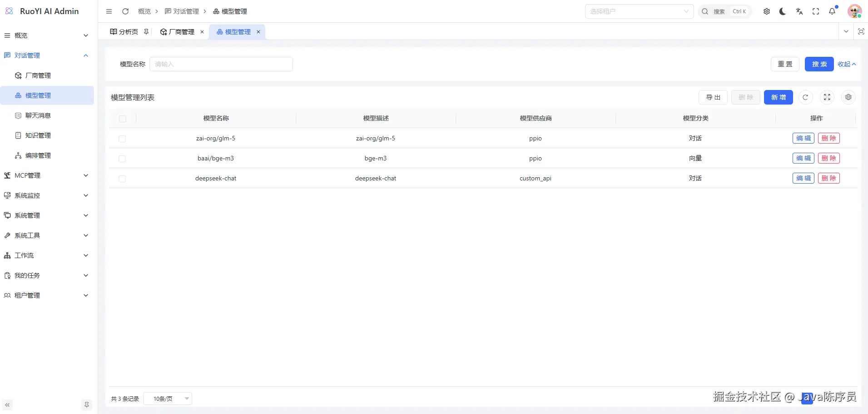Delete the deepseek-chat row
Screen dimensions: 868x414
(x=829, y=178)
